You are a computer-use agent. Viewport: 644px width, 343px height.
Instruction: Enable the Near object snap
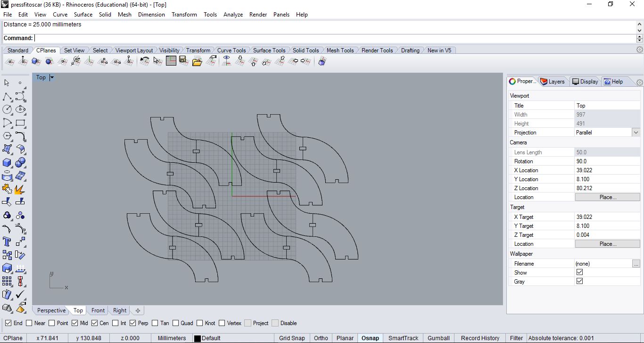click(29, 323)
